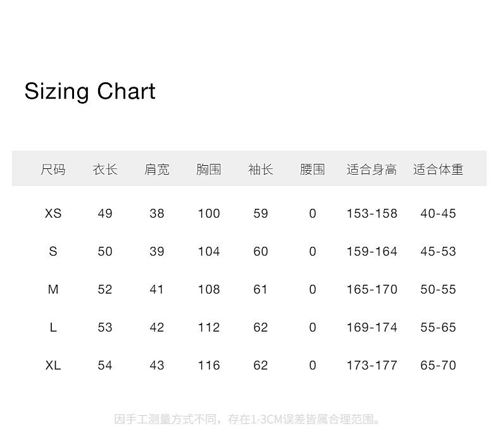This screenshot has height=448, width=500.
Task: Select the S size row label
Action: pos(53,252)
